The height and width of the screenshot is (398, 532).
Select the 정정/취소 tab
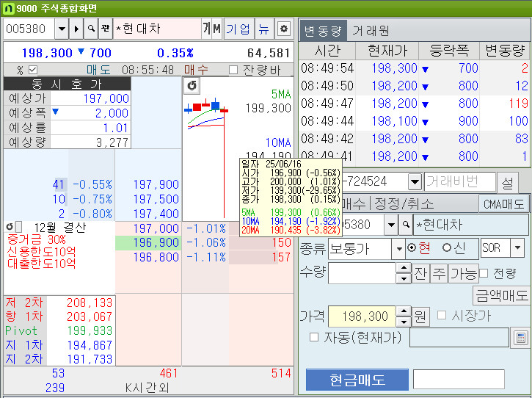click(x=403, y=203)
